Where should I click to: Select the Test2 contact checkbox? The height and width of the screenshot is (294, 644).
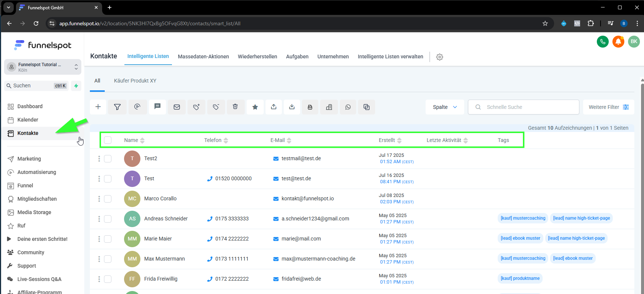[x=108, y=159]
